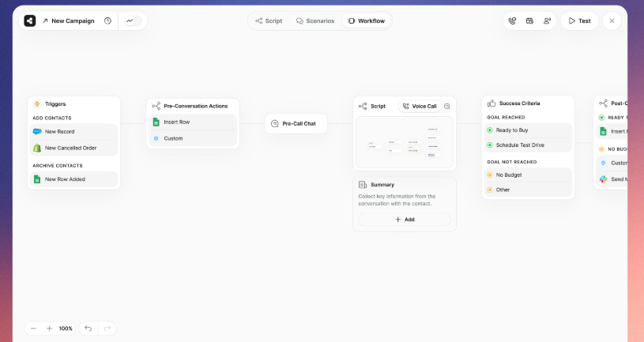Zoom in the canvas with plus
Image resolution: width=644 pixels, height=342 pixels.
49,329
